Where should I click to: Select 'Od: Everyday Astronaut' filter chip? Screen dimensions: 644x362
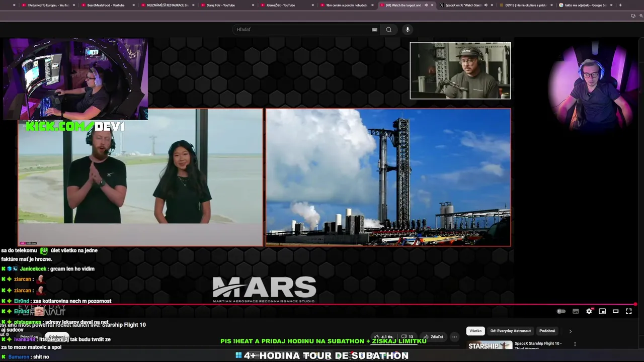tap(511, 331)
